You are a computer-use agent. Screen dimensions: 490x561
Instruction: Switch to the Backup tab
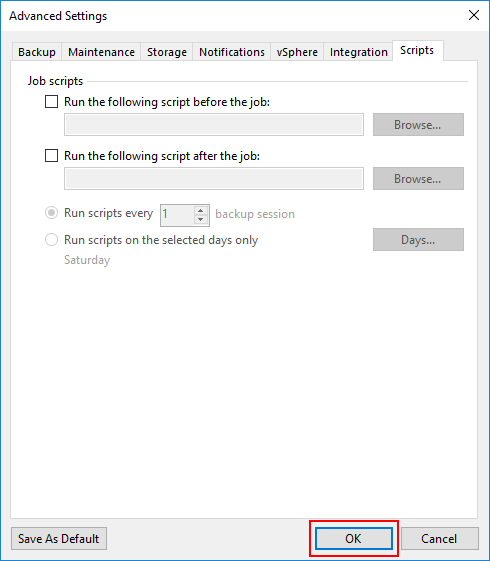[x=37, y=52]
